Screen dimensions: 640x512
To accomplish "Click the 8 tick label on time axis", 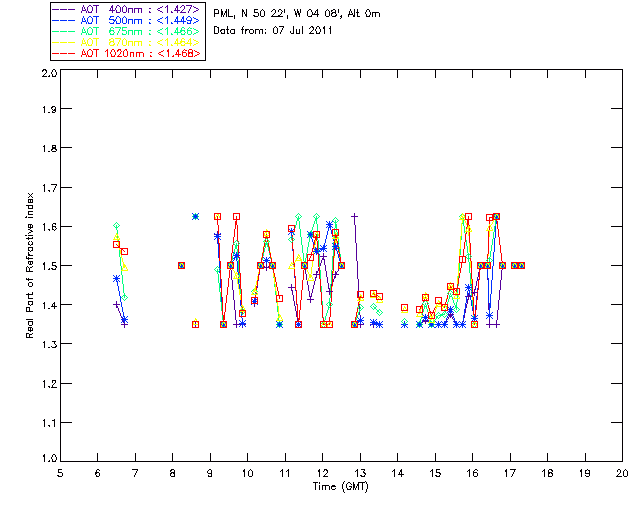I will click(x=172, y=473).
